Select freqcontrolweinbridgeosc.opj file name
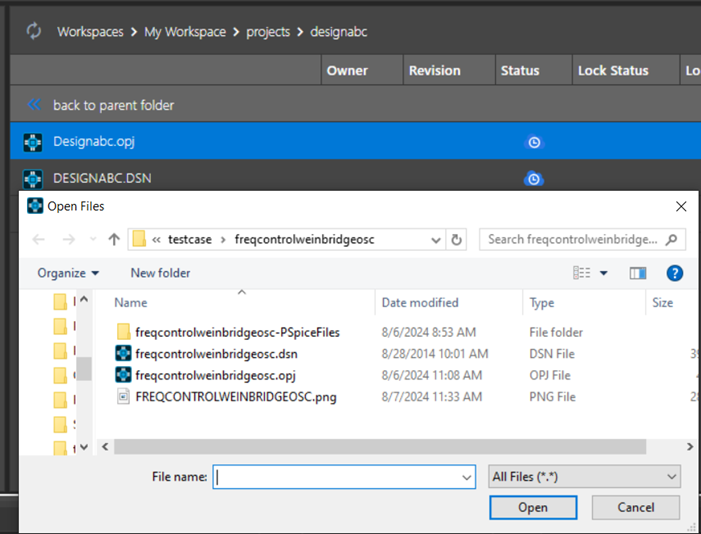This screenshot has height=534, width=701. point(215,375)
